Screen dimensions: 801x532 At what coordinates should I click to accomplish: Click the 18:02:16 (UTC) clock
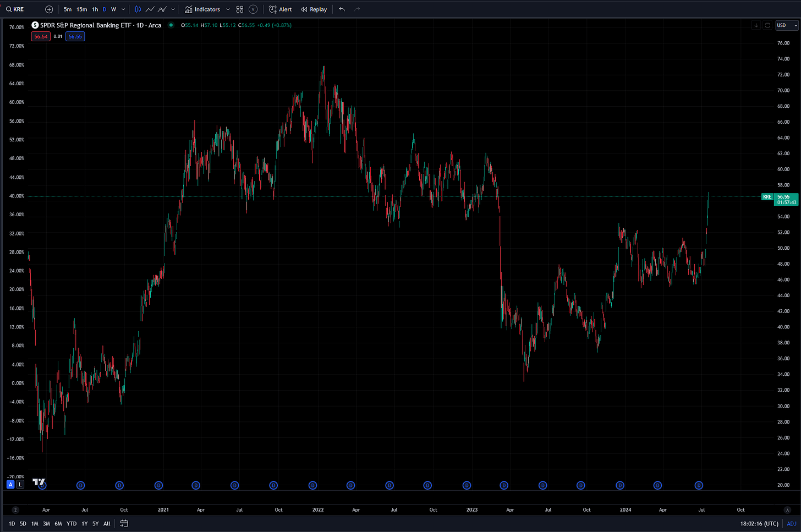pyautogui.click(x=759, y=524)
